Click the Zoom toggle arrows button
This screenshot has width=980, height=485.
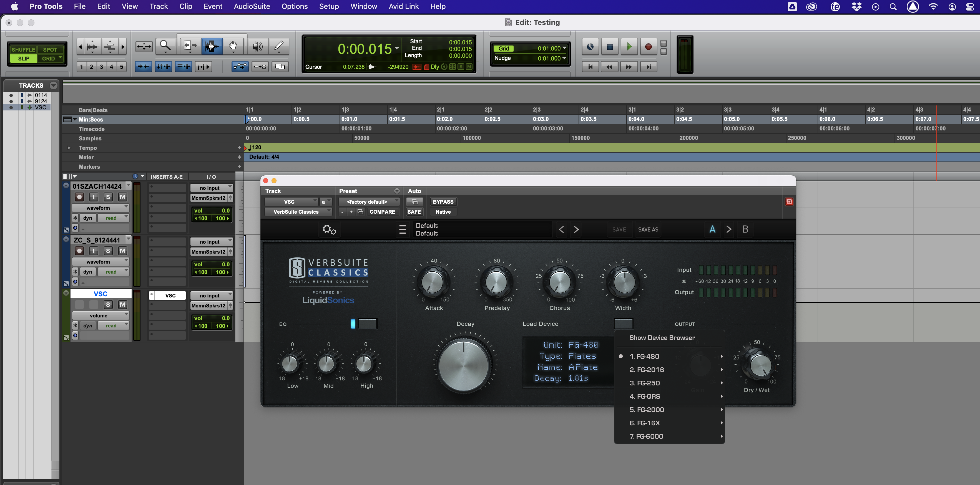point(144,47)
